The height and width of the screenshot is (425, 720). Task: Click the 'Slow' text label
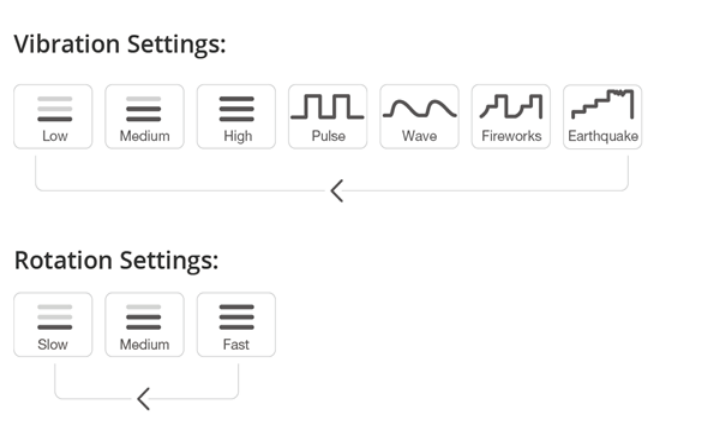(53, 345)
